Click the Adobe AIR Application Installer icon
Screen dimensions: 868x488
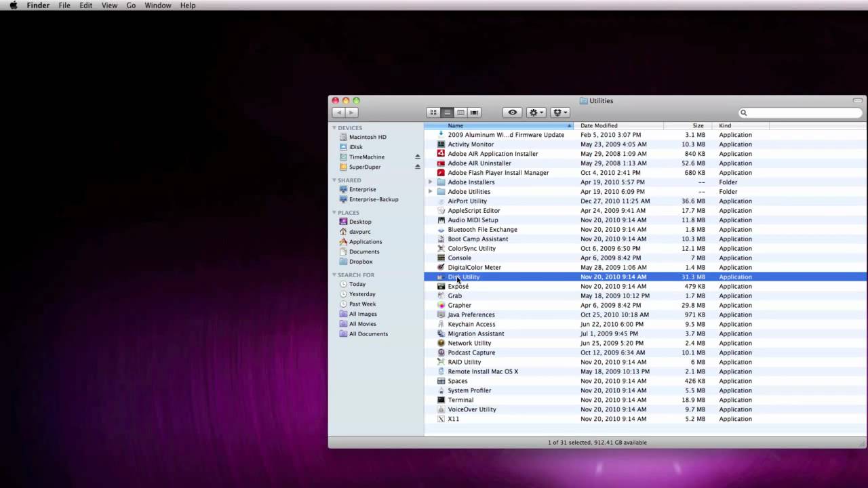point(441,154)
